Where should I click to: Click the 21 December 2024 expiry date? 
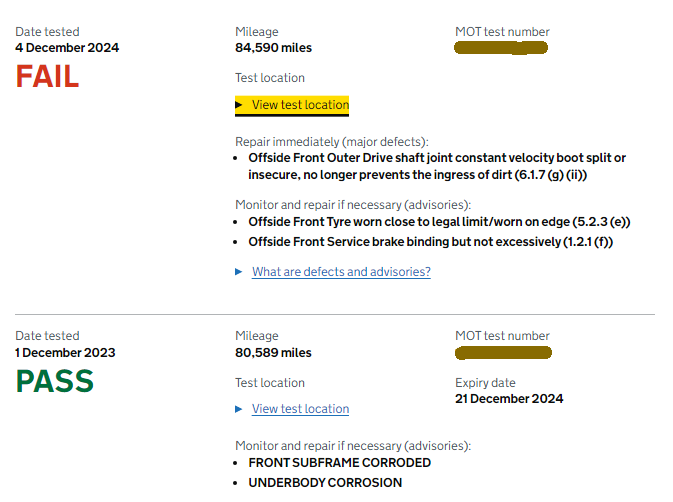click(x=509, y=399)
